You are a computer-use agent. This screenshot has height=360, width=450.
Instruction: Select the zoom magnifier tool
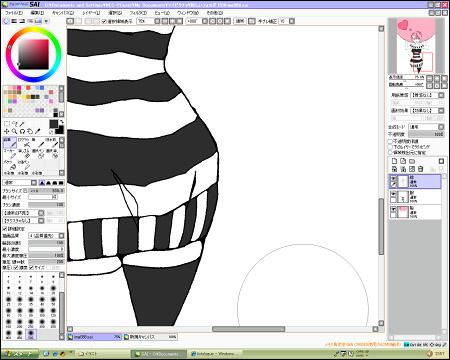click(14, 131)
